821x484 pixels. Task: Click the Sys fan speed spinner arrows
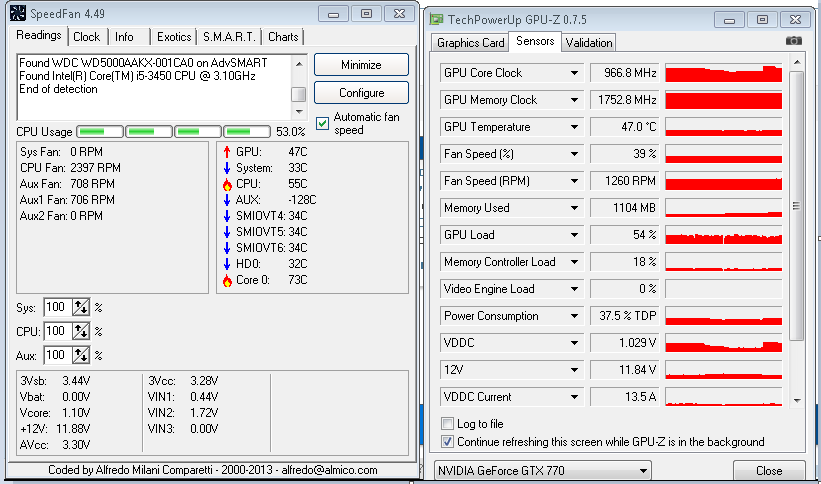(81, 307)
